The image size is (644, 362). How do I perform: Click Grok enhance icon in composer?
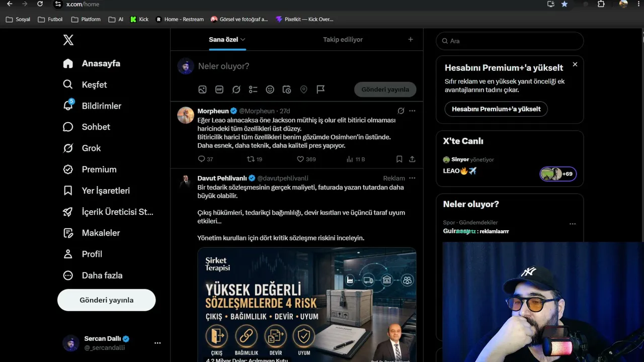pos(236,89)
